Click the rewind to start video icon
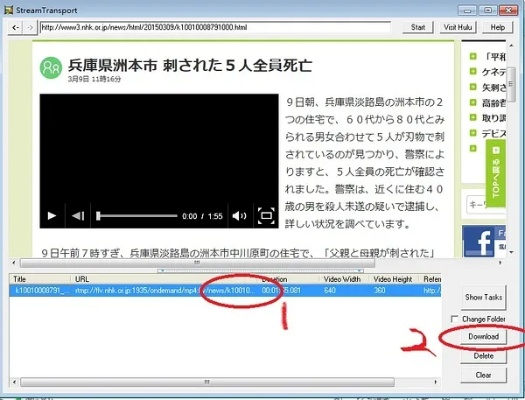The width and height of the screenshot is (525, 400). [78, 216]
